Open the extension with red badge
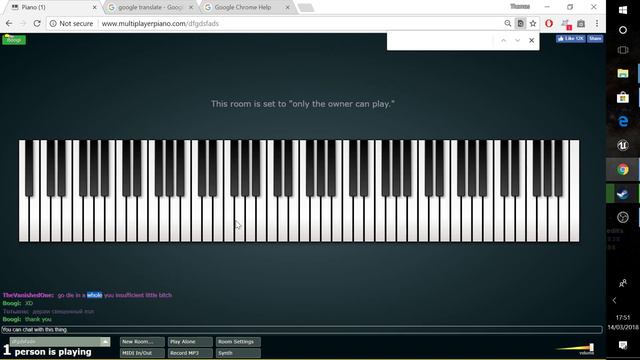This screenshot has height=360, width=640. pos(566,24)
